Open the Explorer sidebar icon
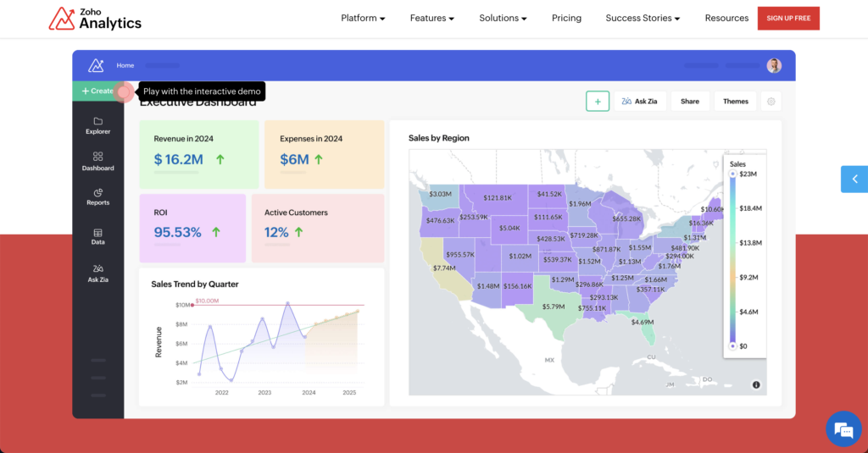 pyautogui.click(x=97, y=125)
